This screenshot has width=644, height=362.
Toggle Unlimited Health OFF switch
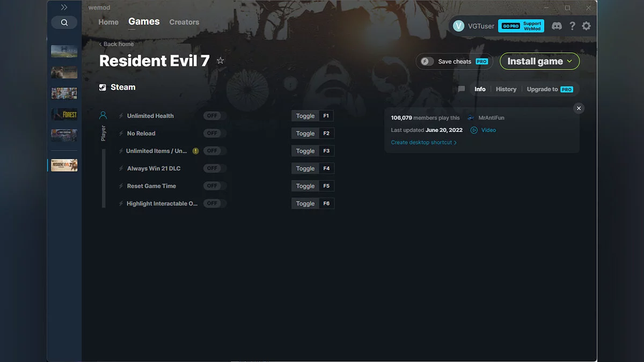click(214, 116)
